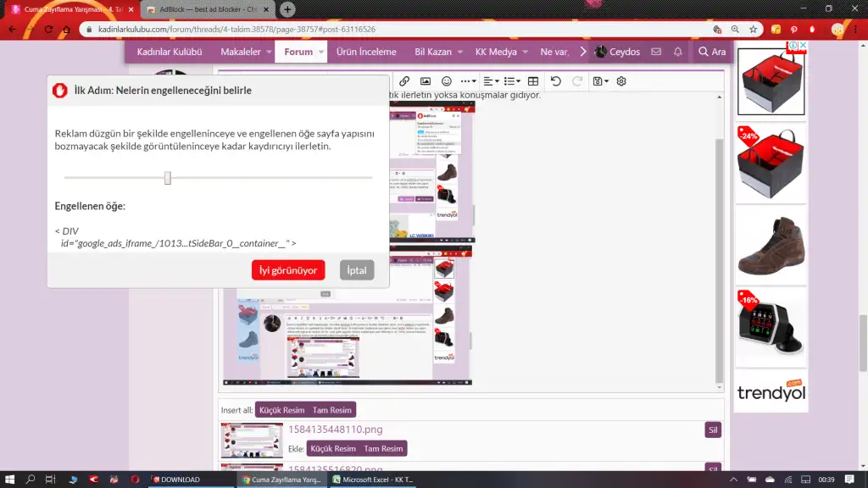Open the emoji smiley picker
The height and width of the screenshot is (488, 868).
coord(447,81)
